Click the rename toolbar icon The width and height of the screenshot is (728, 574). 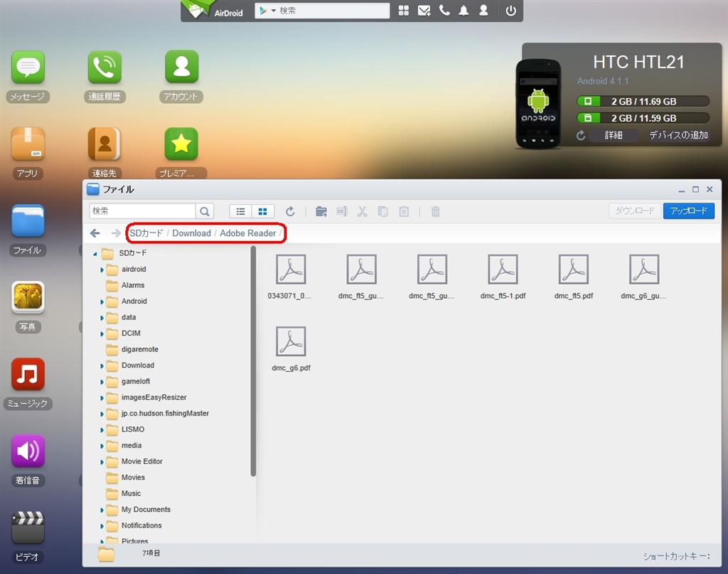pos(342,212)
